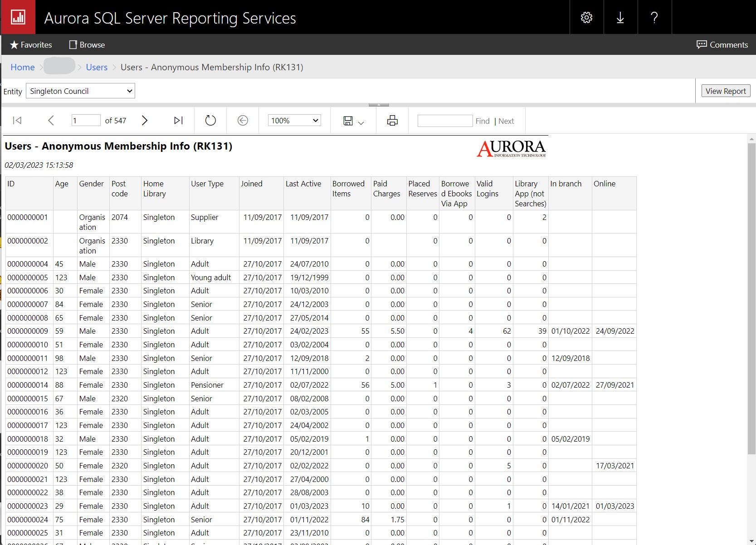Click the Paid Charges value 5.50
Screen dimensions: 756x545
[x=397, y=331]
